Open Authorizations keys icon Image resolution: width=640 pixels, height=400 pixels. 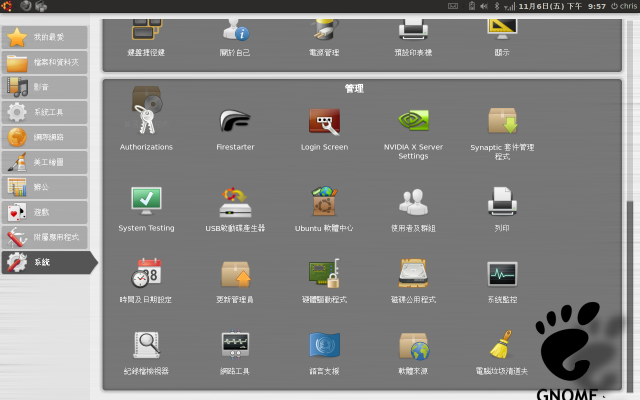147,120
